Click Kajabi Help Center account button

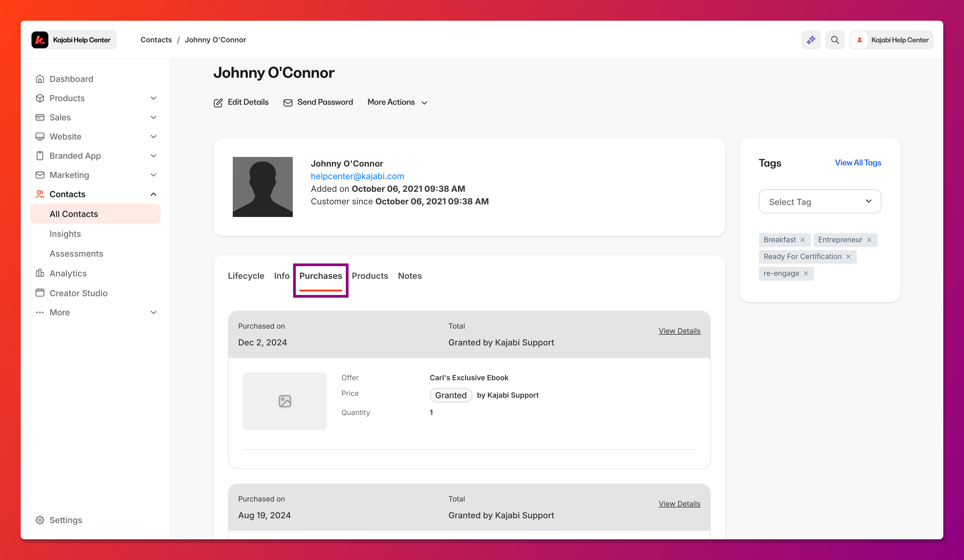tap(891, 40)
